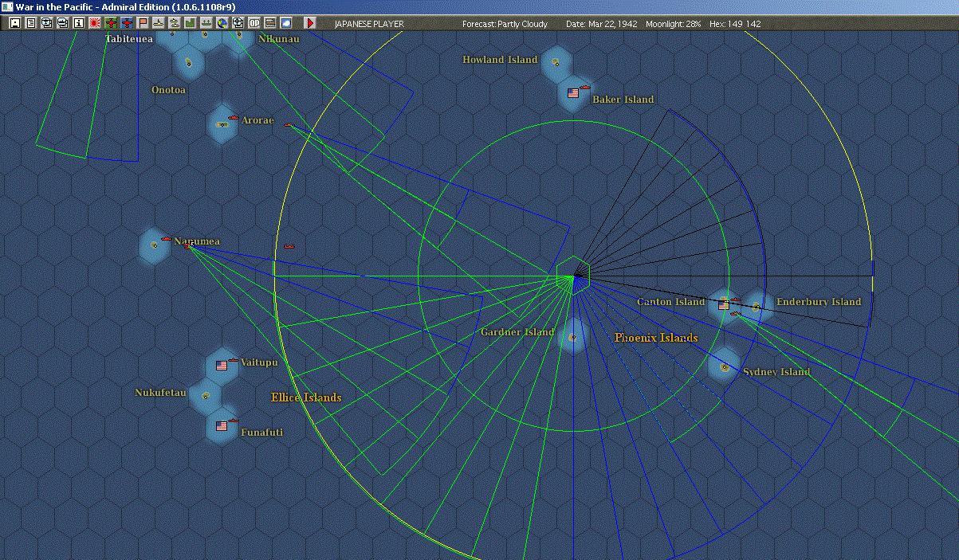Click the 'Funafuti' label

pos(261,433)
